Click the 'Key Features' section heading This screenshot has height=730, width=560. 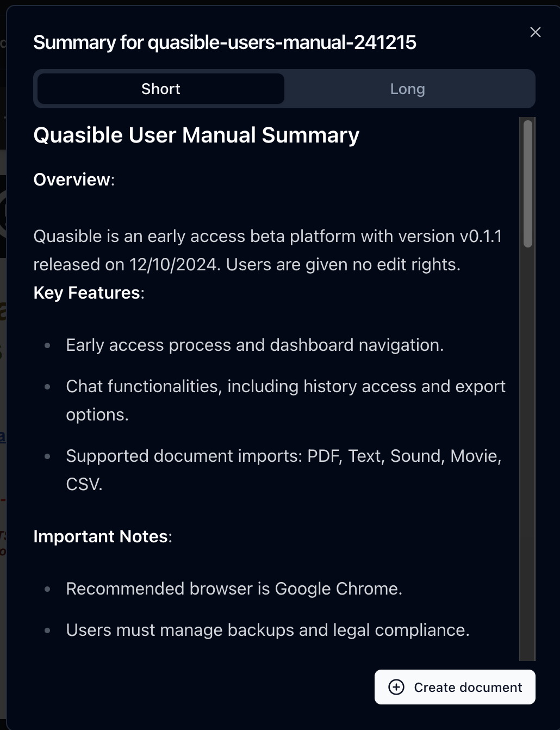click(x=87, y=293)
